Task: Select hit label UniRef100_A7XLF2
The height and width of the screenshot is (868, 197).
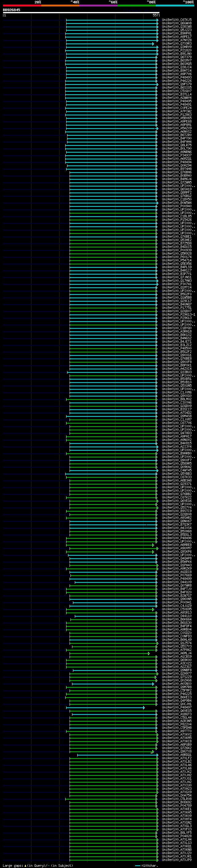Action: [176, 758]
